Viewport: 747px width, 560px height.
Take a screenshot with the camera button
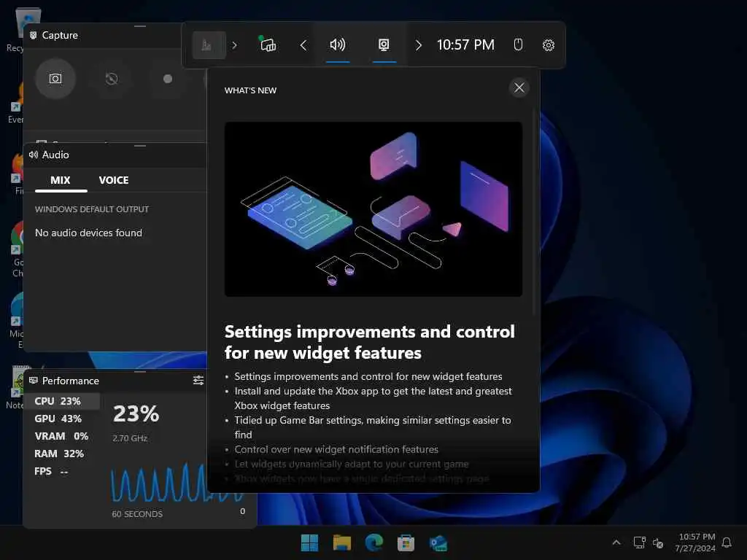point(55,79)
